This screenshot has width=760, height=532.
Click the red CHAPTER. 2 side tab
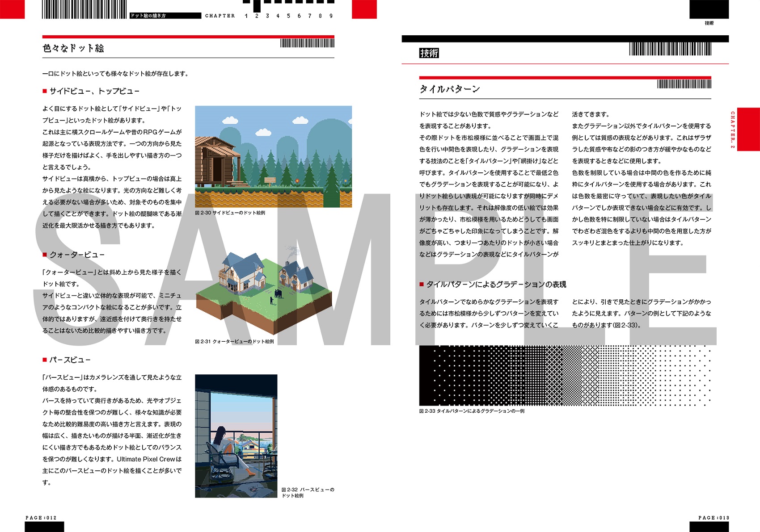coord(748,130)
